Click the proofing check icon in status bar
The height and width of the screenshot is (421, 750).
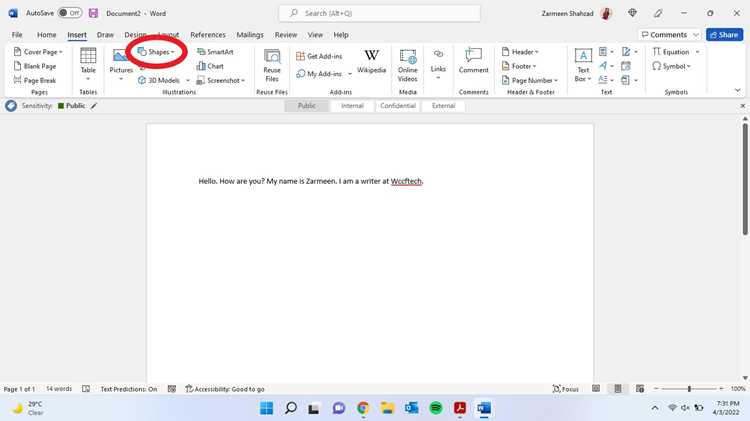tap(86, 389)
